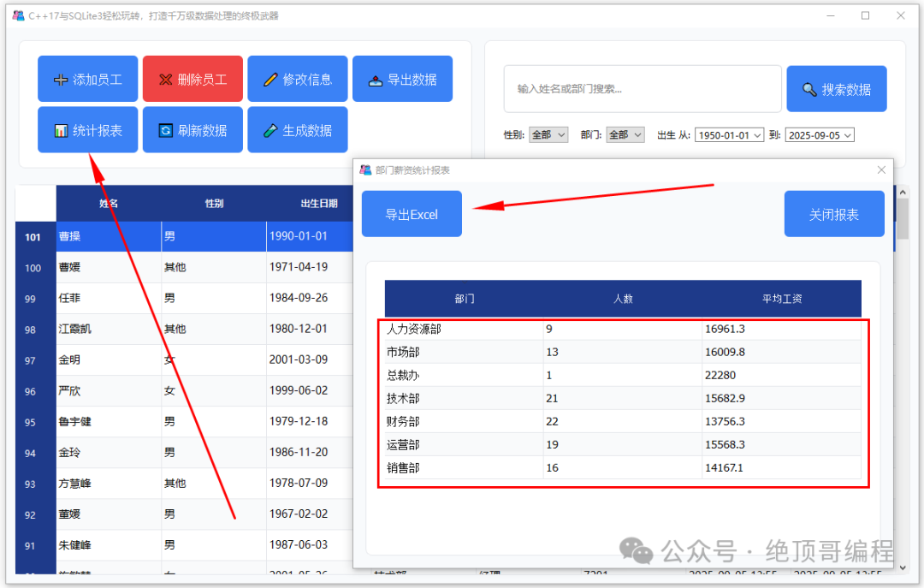Open the 性别 filter dropdown
The image size is (924, 588).
click(x=548, y=135)
